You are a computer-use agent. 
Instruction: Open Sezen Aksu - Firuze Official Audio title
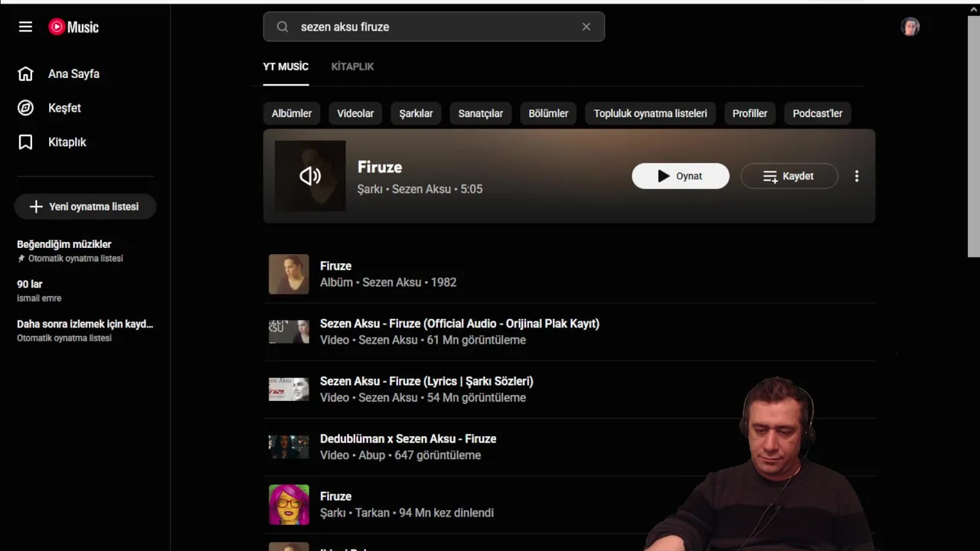(459, 324)
